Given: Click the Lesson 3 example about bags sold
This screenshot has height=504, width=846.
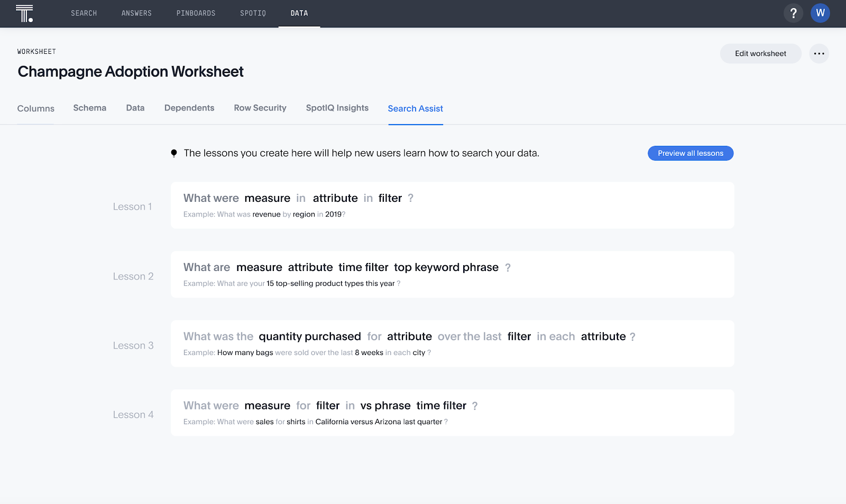Looking at the screenshot, I should click(x=307, y=353).
